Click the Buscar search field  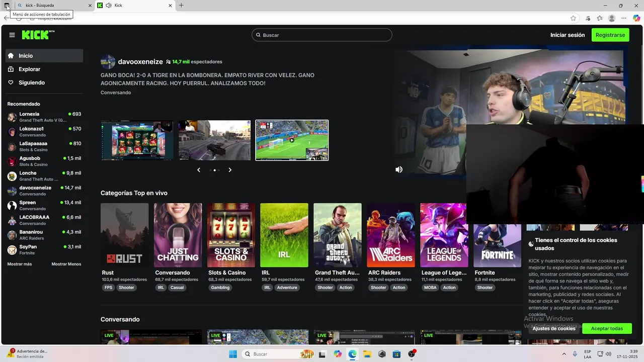click(x=322, y=35)
